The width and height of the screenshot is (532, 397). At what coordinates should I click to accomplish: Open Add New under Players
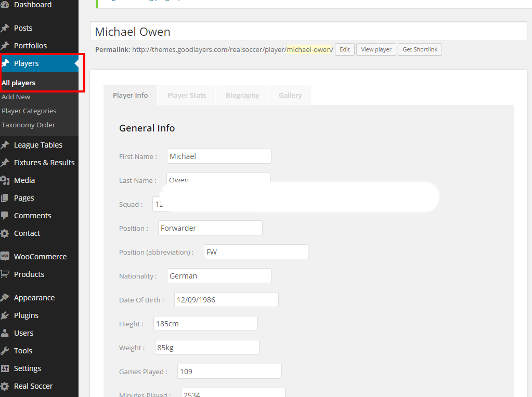coord(16,97)
